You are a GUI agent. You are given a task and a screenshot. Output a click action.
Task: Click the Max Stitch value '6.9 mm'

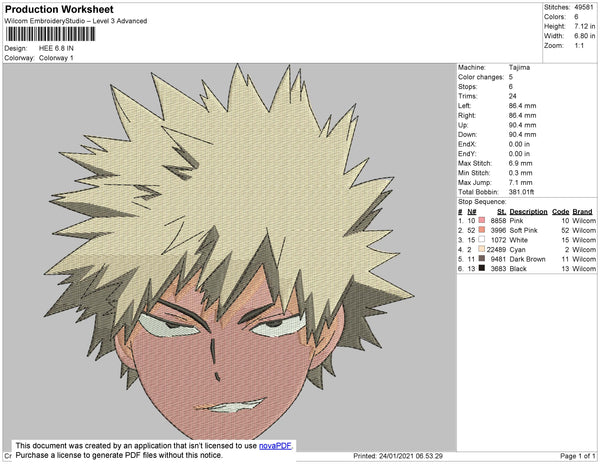tap(520, 163)
